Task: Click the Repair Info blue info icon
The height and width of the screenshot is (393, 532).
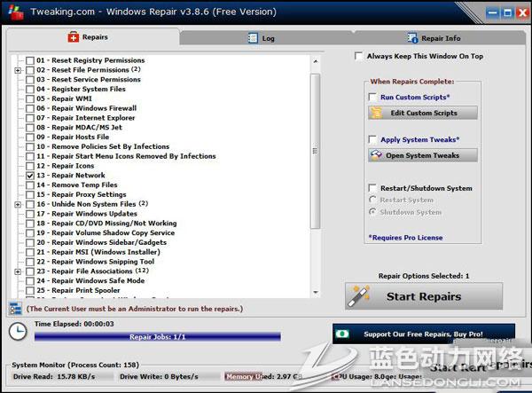Action: (x=412, y=38)
